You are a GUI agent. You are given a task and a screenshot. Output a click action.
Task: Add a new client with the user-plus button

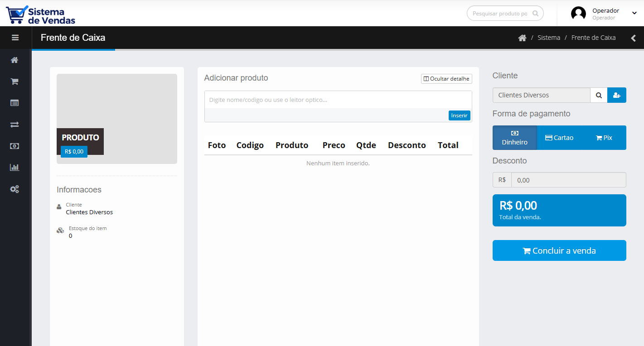(x=617, y=95)
